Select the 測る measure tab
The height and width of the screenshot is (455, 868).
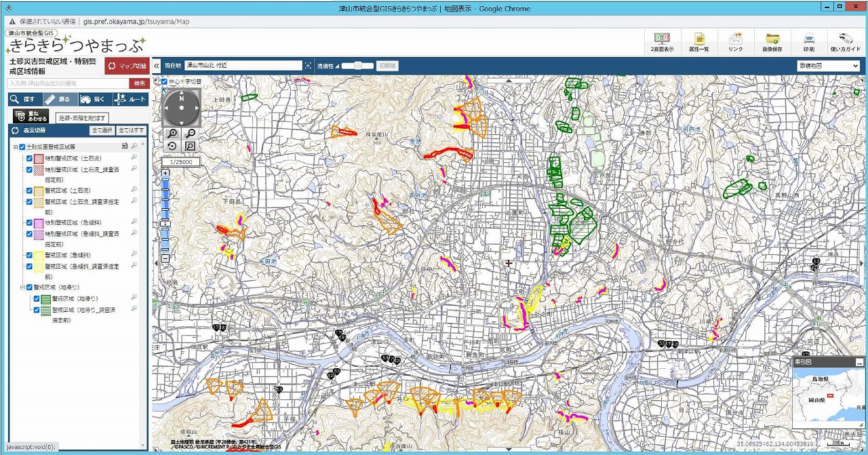tap(59, 99)
